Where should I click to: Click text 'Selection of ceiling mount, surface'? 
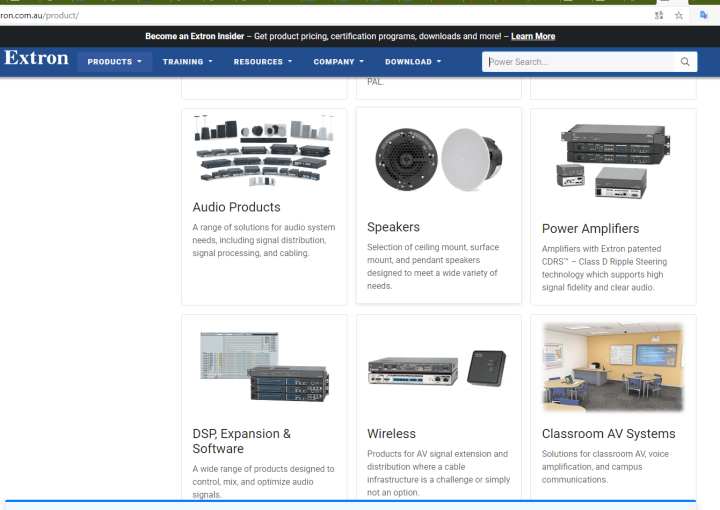433,247
